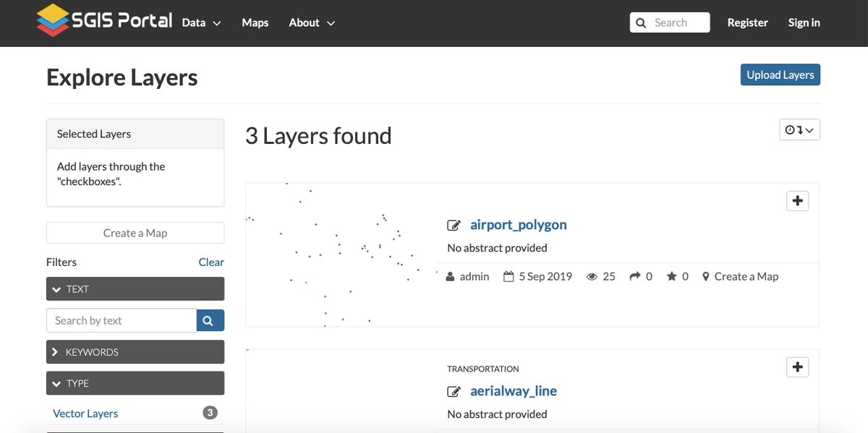Add airport_polygon layer with plus button
The image size is (868, 433).
click(797, 201)
